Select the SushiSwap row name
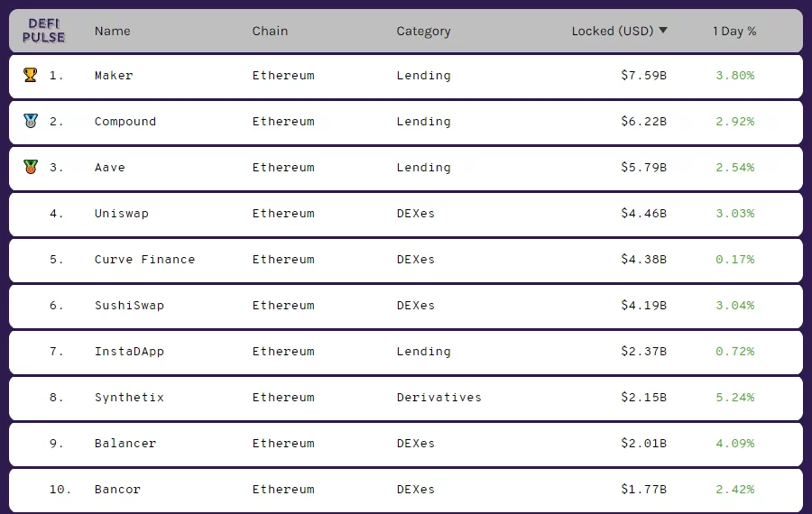Screen dimensions: 812x514 129,306
